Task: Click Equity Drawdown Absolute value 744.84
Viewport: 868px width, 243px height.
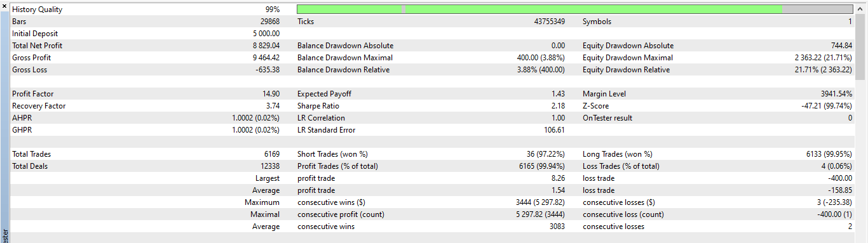Action: (x=841, y=46)
